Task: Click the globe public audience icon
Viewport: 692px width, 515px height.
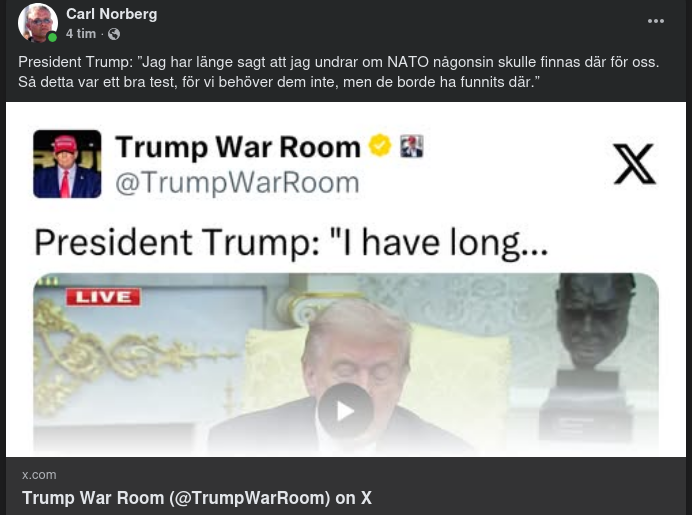Action: pos(114,34)
